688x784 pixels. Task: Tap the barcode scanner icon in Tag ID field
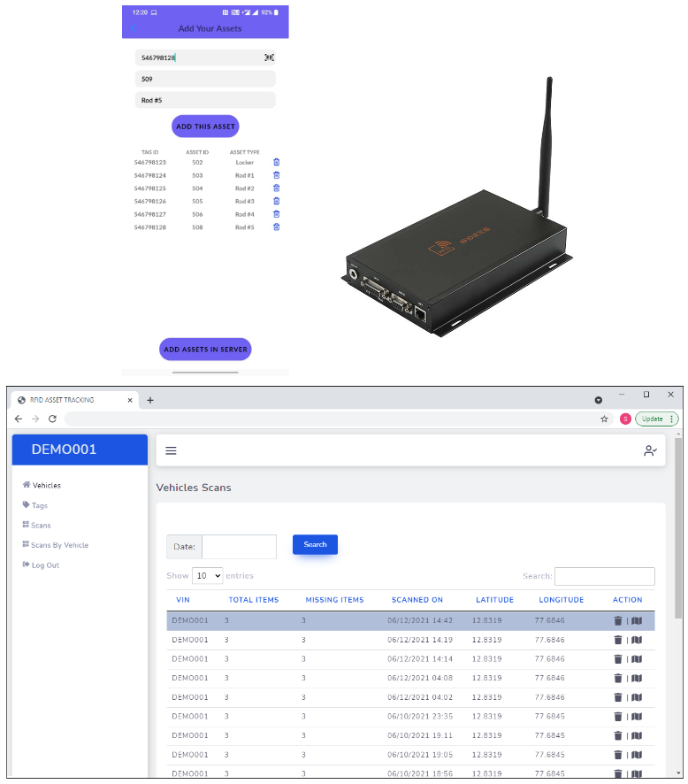pos(269,58)
